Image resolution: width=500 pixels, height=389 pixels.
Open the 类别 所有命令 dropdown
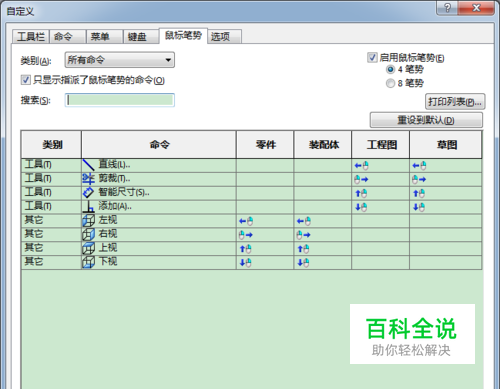(120, 60)
